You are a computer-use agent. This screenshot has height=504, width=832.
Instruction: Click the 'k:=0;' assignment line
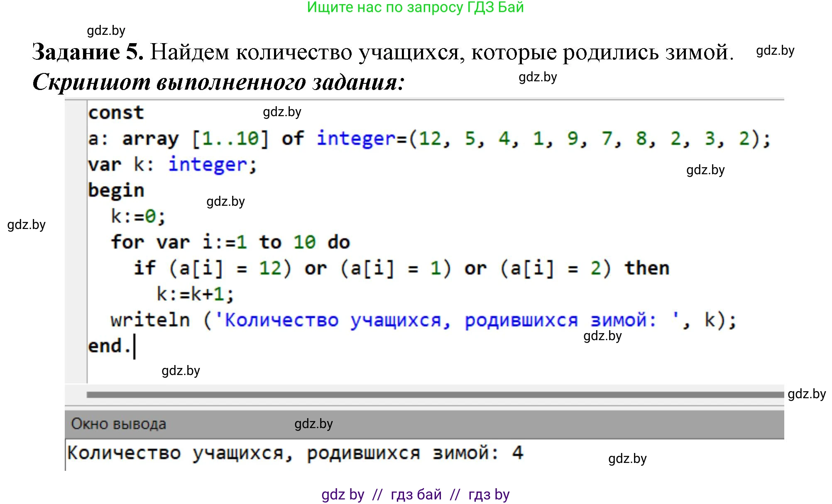click(x=138, y=216)
